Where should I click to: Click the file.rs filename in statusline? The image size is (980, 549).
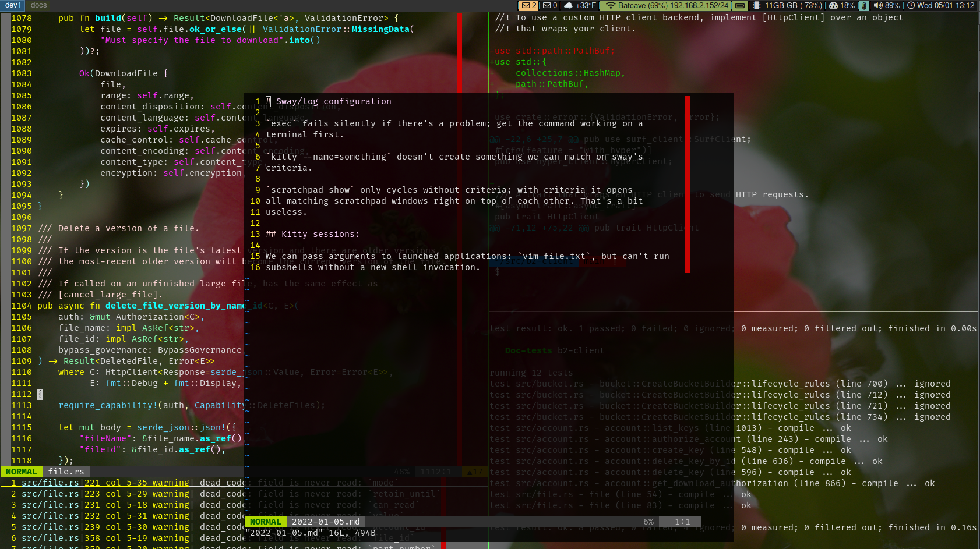[x=66, y=472]
